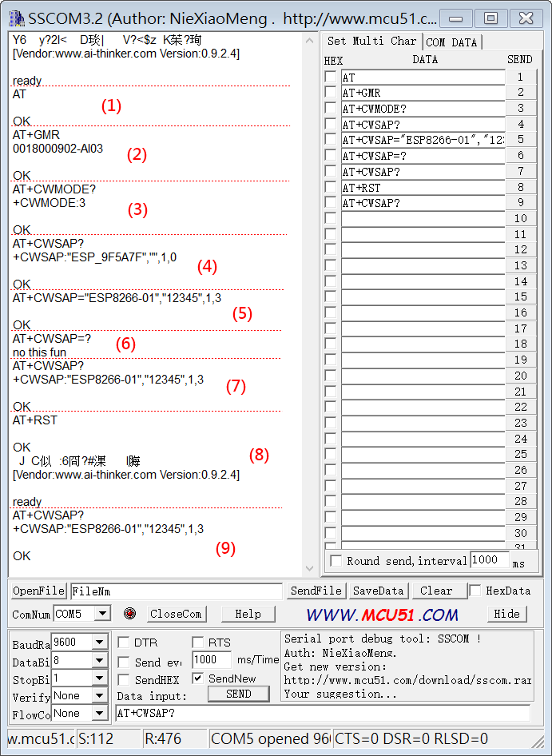This screenshot has width=552, height=756.
Task: Switch to the Set Multi Char tab
Action: click(371, 41)
